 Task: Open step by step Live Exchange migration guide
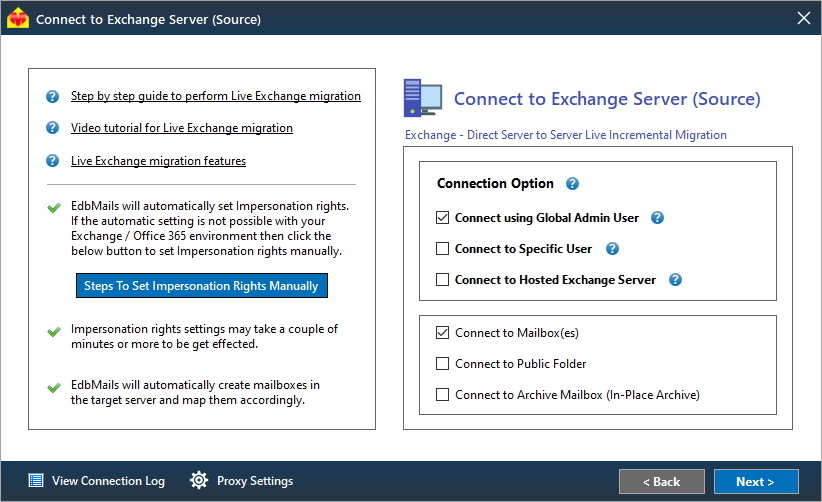[216, 97]
